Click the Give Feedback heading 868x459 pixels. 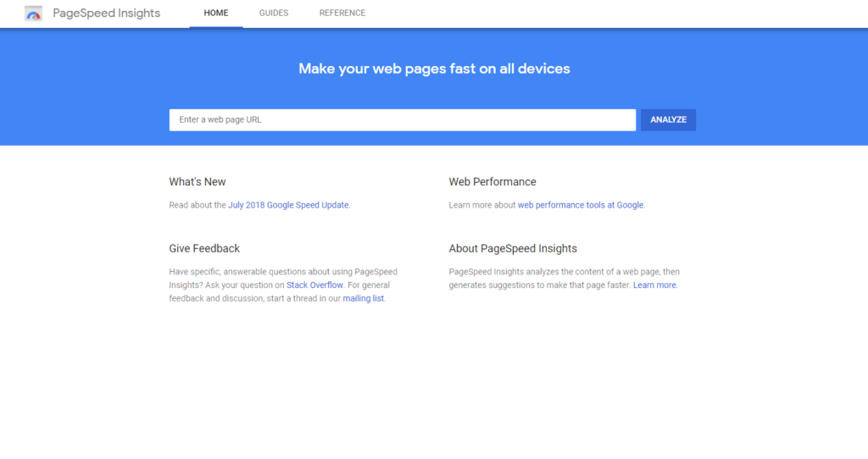coord(204,249)
